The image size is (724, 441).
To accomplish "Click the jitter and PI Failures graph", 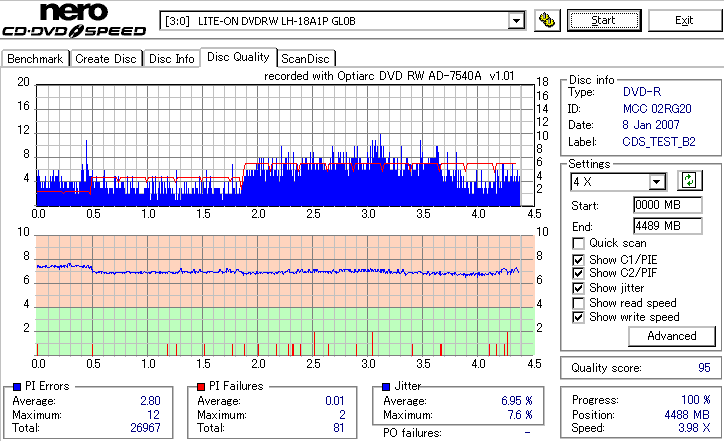I will (285, 296).
